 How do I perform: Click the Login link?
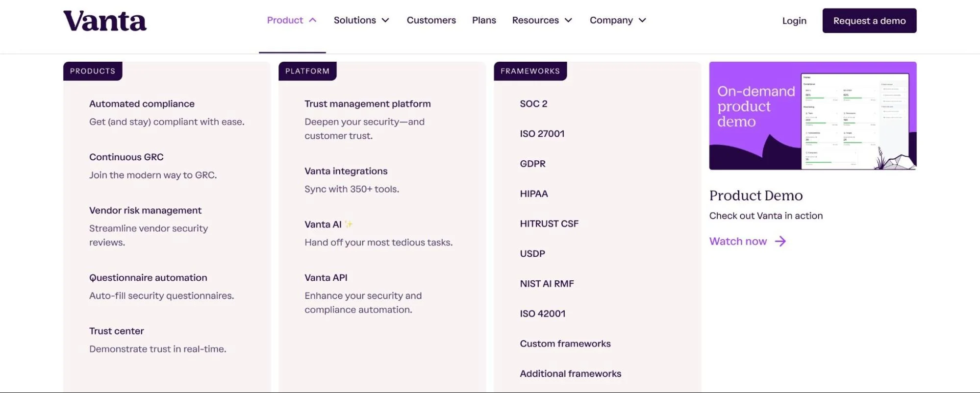(x=794, y=21)
